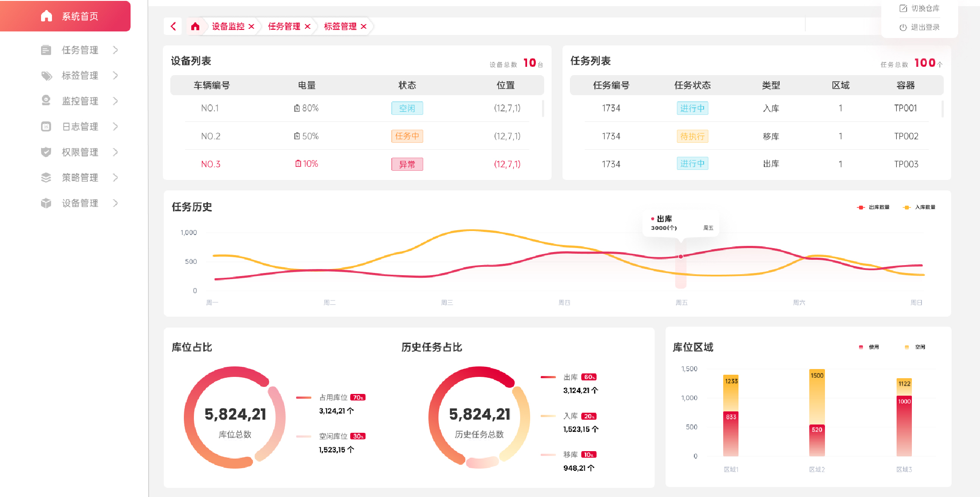Image resolution: width=980 pixels, height=497 pixels.
Task: Click the 进行中 badge for TP001 task
Action: [692, 108]
